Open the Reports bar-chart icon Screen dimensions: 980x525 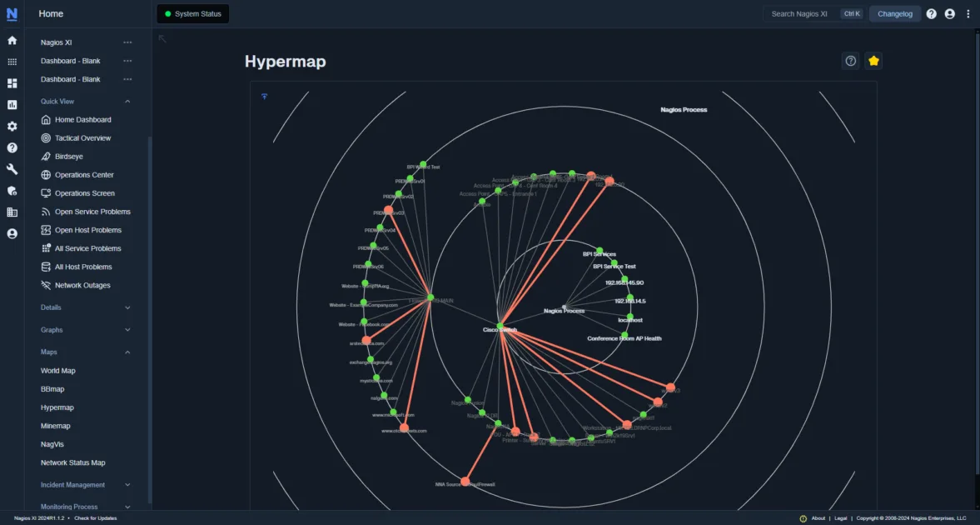[x=11, y=104]
